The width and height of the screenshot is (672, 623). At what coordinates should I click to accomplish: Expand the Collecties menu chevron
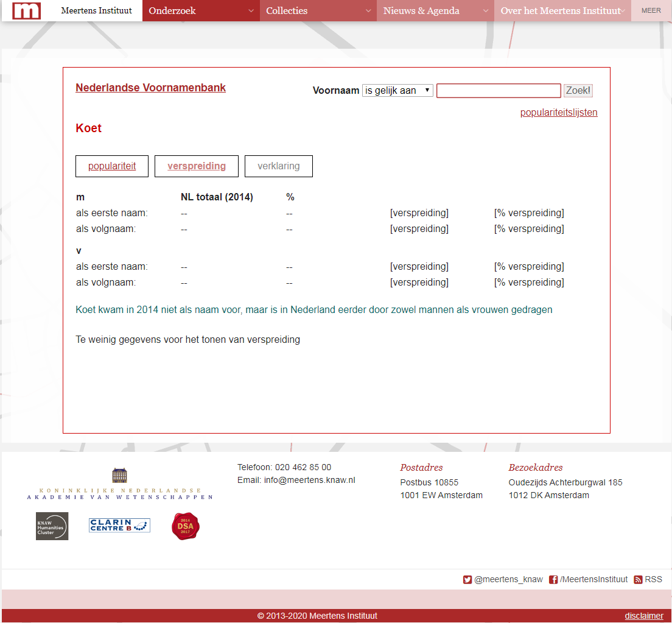(x=368, y=11)
